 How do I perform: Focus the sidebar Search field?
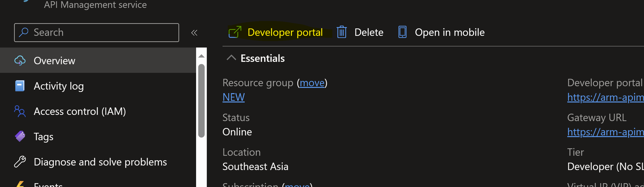(96, 32)
